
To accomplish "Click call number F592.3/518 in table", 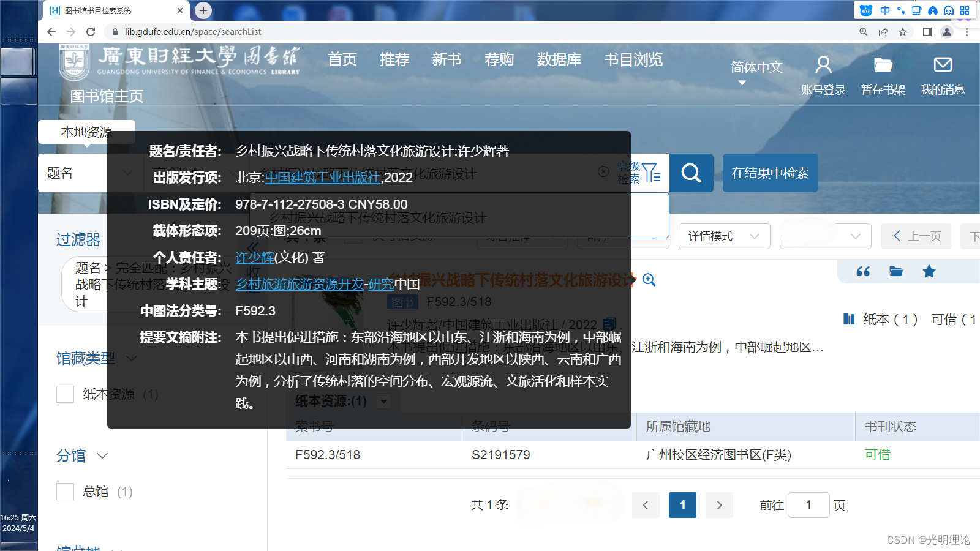I will (x=328, y=455).
